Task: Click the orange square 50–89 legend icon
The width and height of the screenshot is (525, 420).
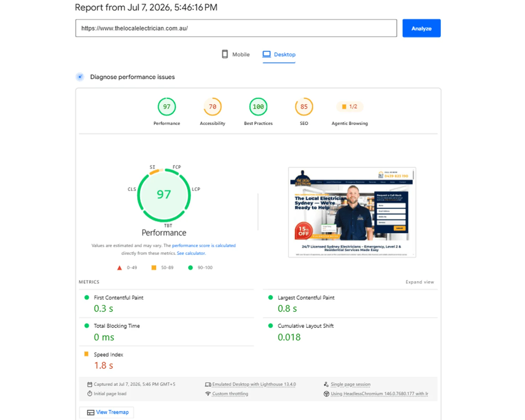Action: (154, 268)
